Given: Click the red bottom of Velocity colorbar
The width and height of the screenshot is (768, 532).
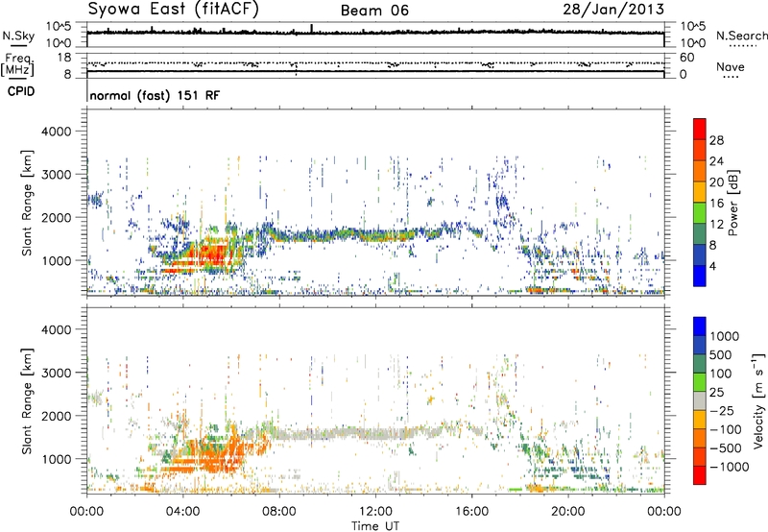Looking at the screenshot, I should click(700, 475).
